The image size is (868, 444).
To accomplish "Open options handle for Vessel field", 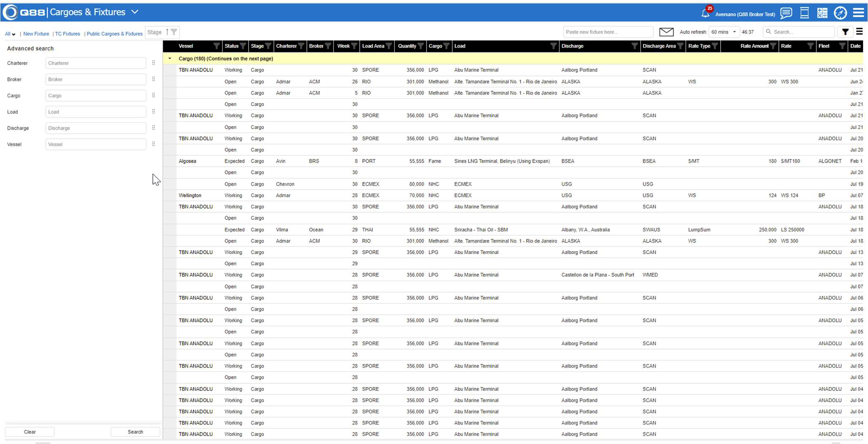I will 154,144.
